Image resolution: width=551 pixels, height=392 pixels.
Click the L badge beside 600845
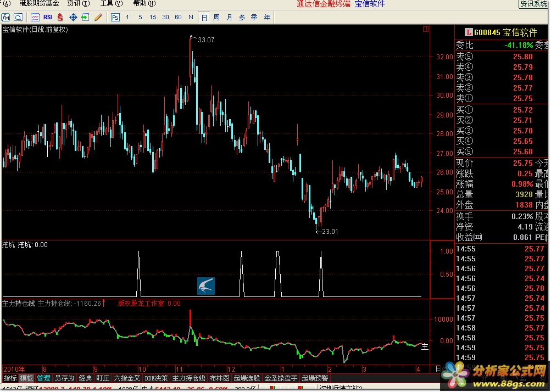(x=469, y=32)
